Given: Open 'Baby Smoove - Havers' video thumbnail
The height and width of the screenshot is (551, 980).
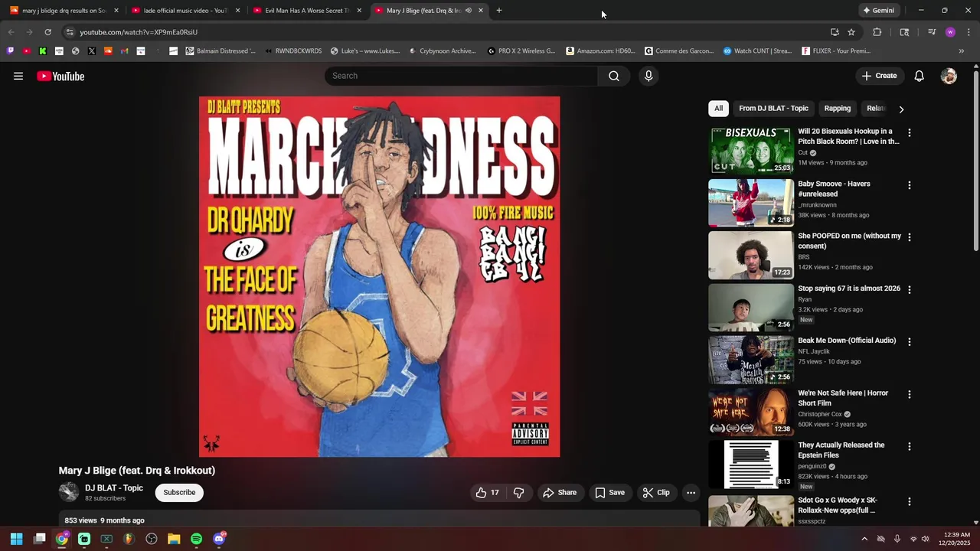Looking at the screenshot, I should 751,203.
